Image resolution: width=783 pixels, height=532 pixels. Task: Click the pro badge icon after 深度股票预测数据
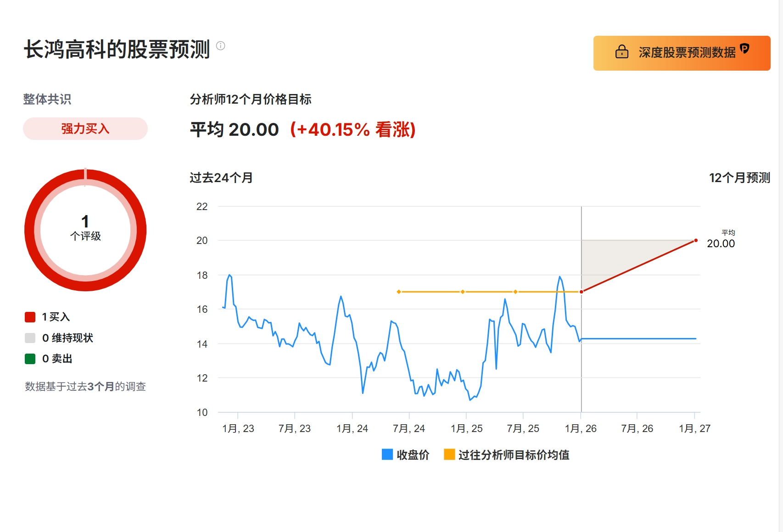(x=744, y=48)
